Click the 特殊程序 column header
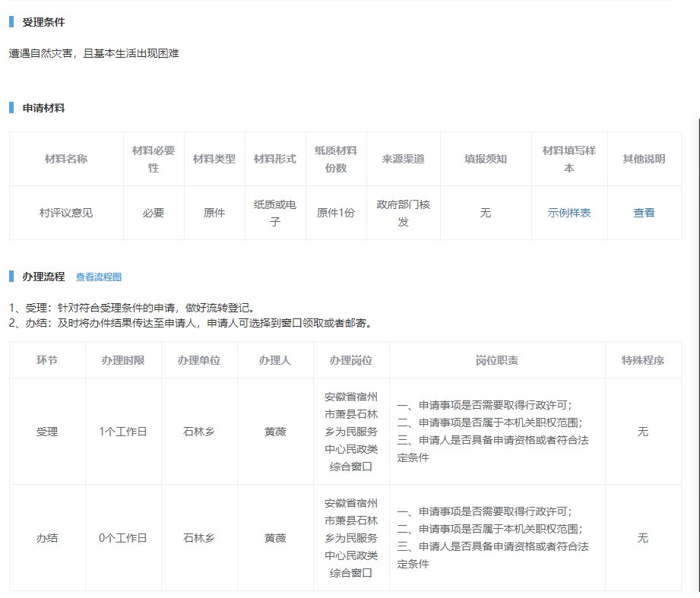 coord(643,360)
